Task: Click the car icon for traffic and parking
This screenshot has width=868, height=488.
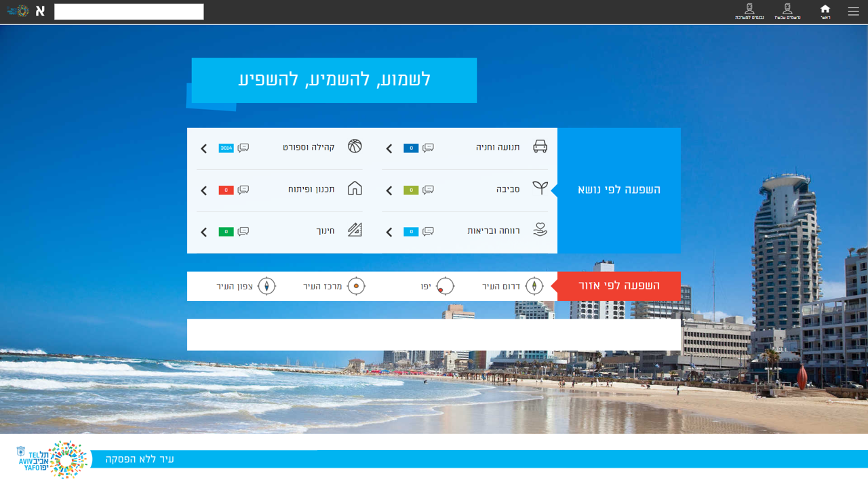Action: point(540,146)
